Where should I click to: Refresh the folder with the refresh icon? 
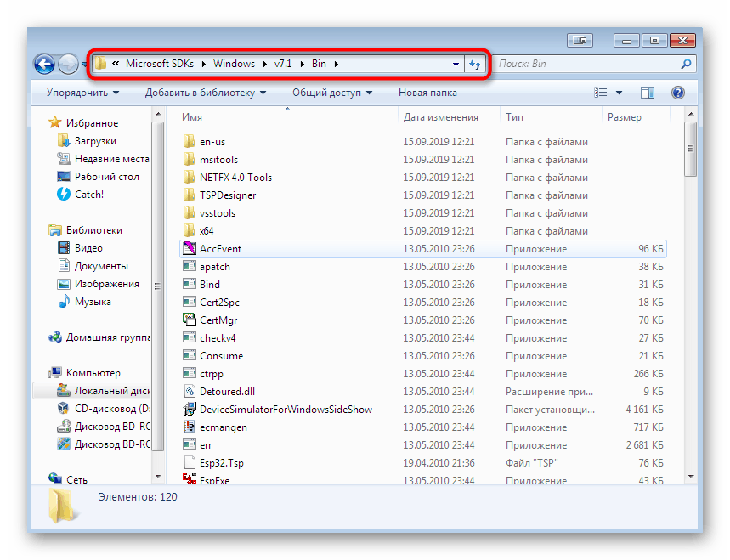[x=475, y=64]
